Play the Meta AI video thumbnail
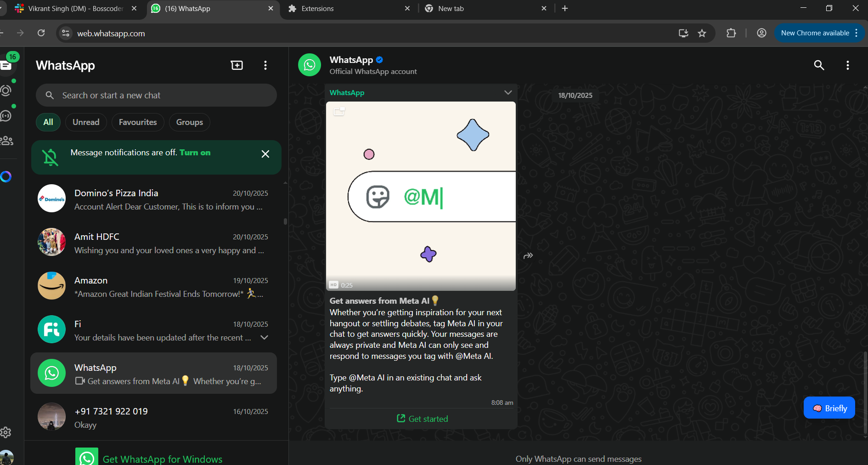This screenshot has width=868, height=465. (x=421, y=196)
